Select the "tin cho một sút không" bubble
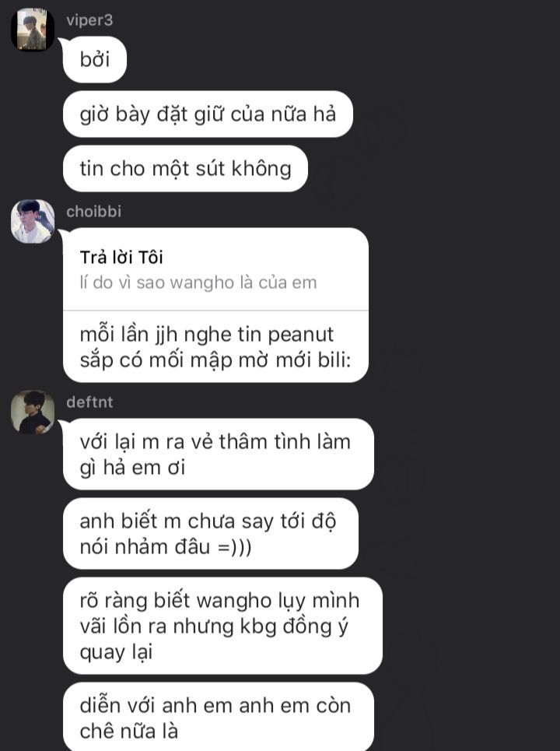 (x=185, y=169)
